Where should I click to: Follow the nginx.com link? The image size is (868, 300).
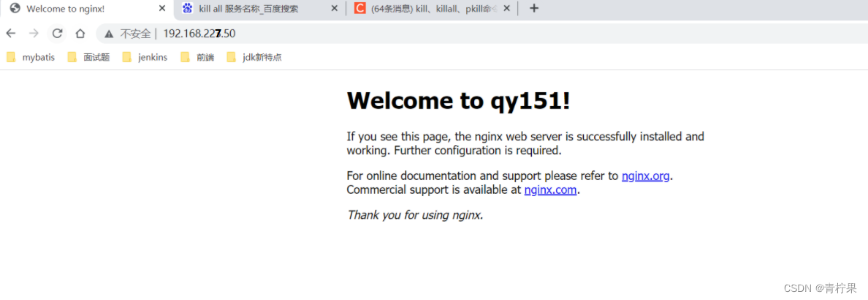coord(551,190)
